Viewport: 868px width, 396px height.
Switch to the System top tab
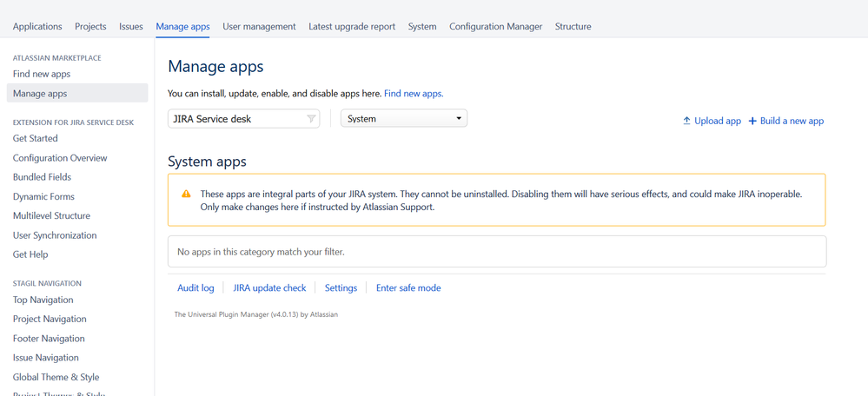pyautogui.click(x=422, y=27)
